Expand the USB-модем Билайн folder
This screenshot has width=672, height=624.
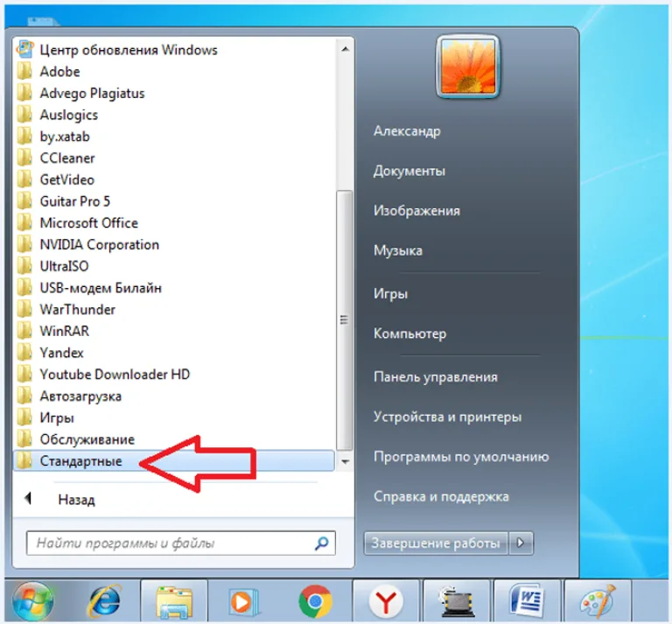coord(101,288)
